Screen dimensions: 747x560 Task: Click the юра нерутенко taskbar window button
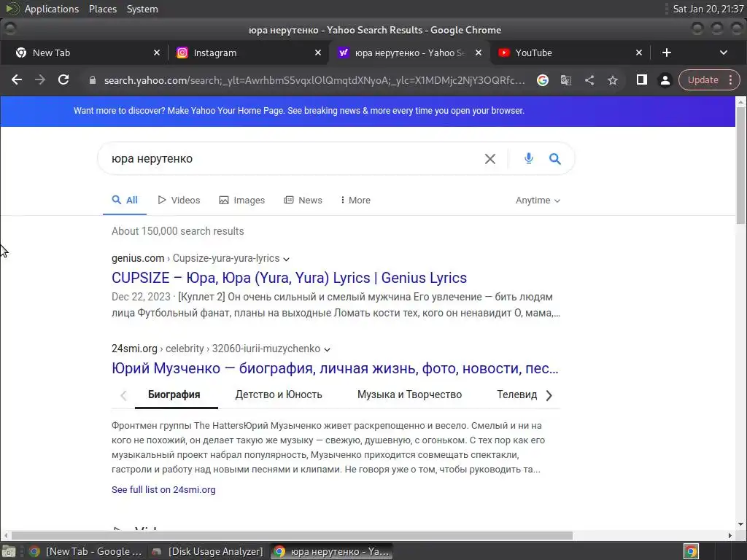click(332, 551)
